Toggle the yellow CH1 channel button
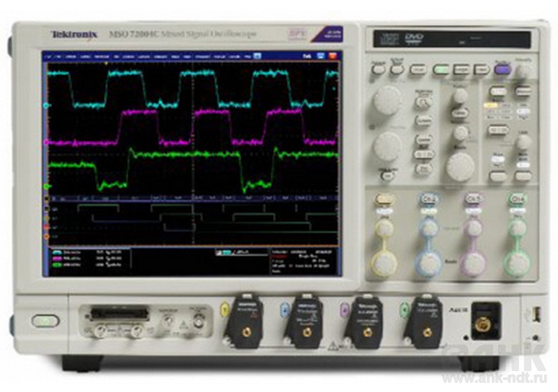 pos(384,200)
